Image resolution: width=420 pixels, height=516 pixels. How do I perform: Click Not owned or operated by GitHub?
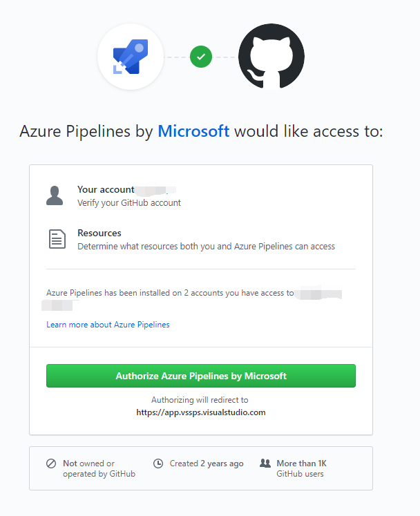(x=99, y=468)
